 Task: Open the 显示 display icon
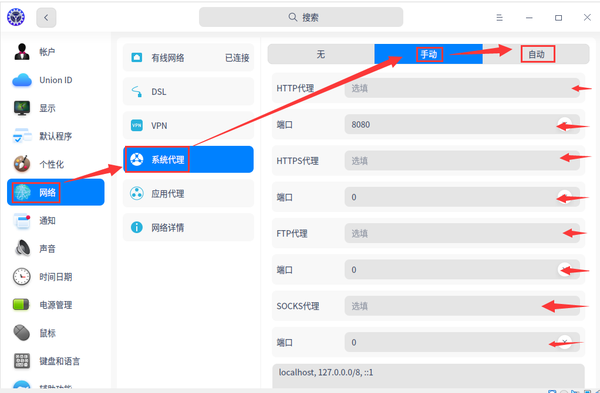(x=22, y=108)
